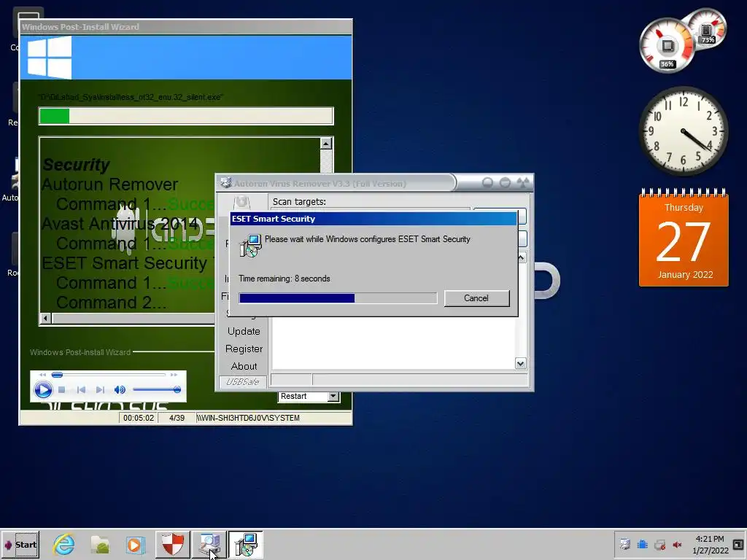The height and width of the screenshot is (560, 747).
Task: Switch to the ESET installer taskbar button
Action: click(245, 544)
